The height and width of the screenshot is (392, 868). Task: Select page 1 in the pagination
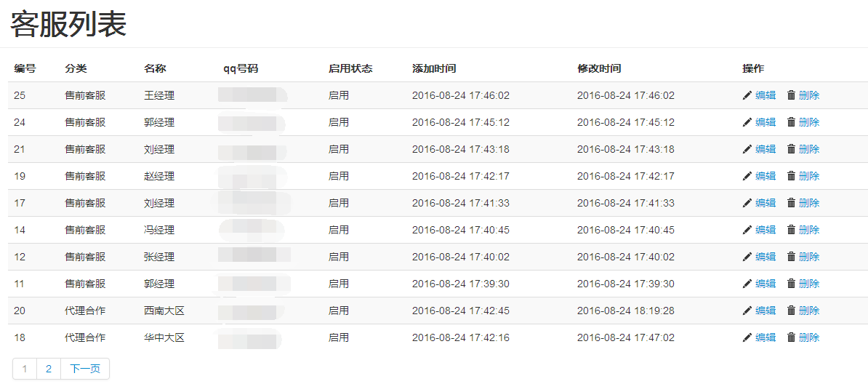(25, 369)
